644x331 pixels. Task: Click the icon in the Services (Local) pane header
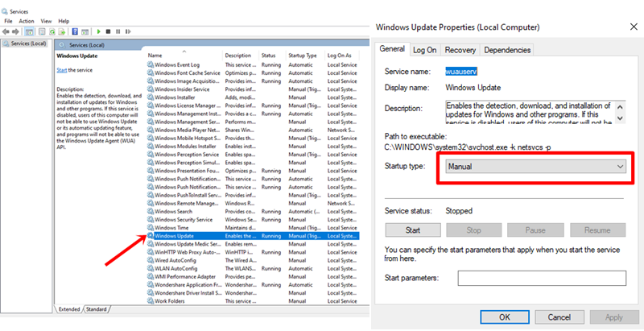tap(62, 45)
